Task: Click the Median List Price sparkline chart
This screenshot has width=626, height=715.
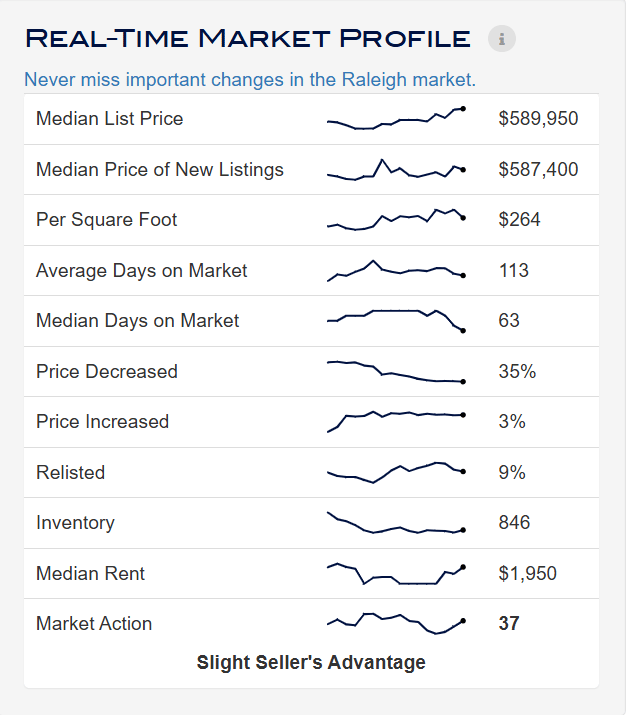Action: tap(396, 119)
